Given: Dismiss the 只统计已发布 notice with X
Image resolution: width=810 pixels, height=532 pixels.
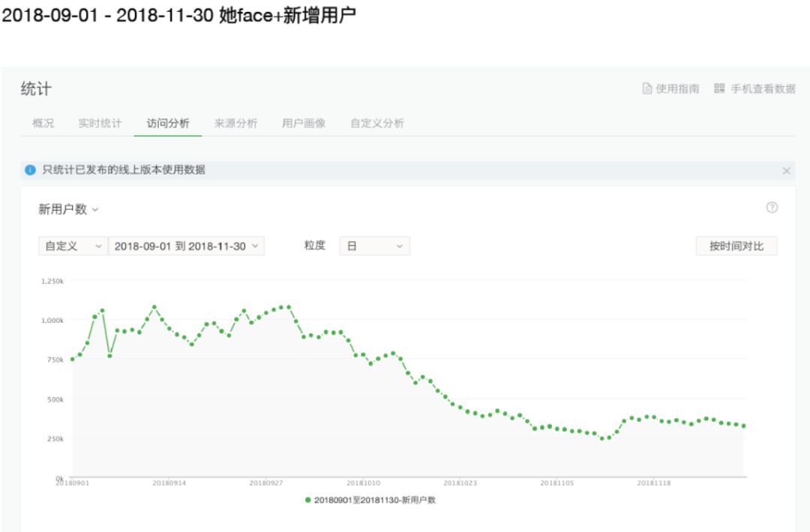Looking at the screenshot, I should [x=786, y=171].
